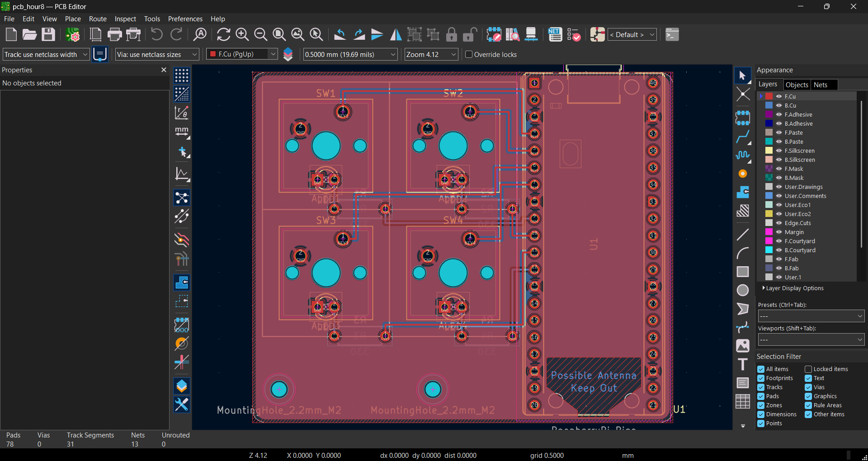Open the Viewports dropdown field
Viewport: 868px width, 461px height.
[x=811, y=339]
